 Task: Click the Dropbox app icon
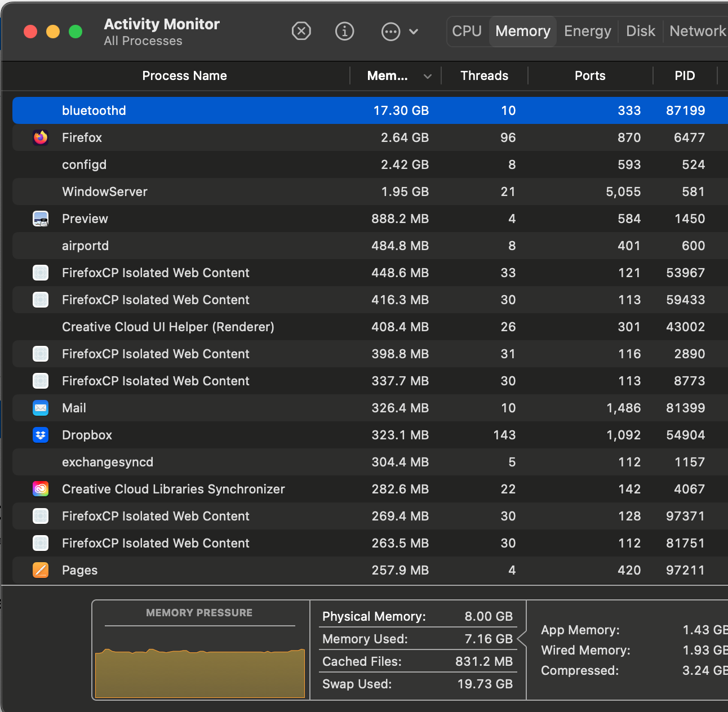click(x=40, y=435)
